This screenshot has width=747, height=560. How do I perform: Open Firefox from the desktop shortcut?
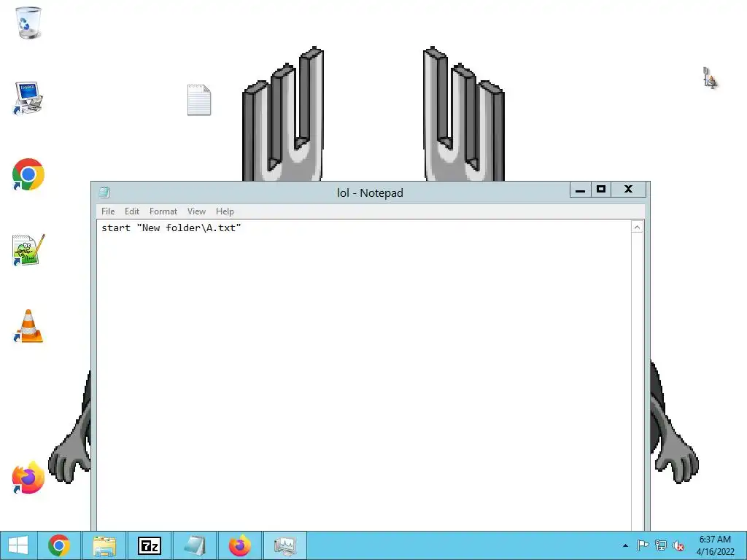pyautogui.click(x=28, y=478)
